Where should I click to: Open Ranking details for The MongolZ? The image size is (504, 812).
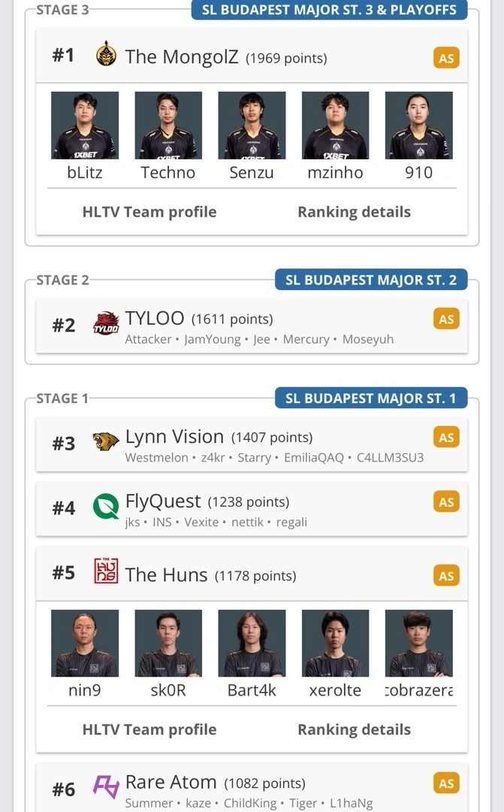pos(354,212)
